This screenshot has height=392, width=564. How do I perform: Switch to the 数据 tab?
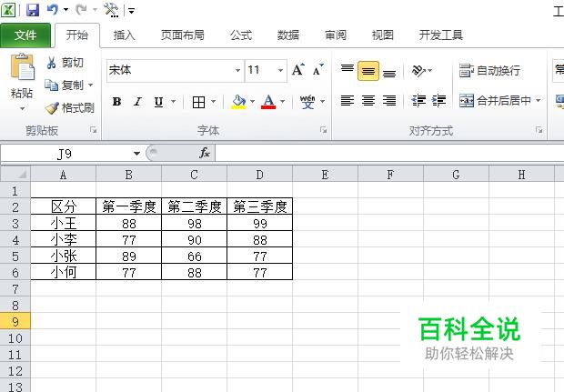coord(287,35)
